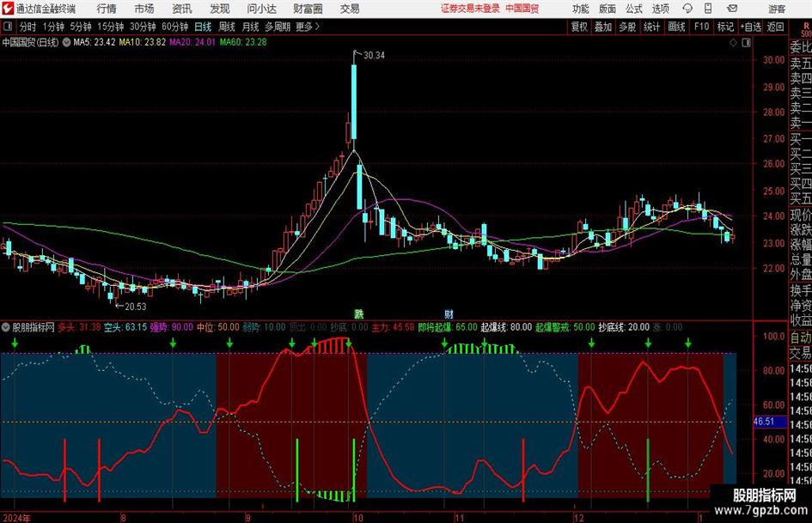812x523 pixels.
Task: Click the blue 财 marker below chart
Action: coord(449,314)
